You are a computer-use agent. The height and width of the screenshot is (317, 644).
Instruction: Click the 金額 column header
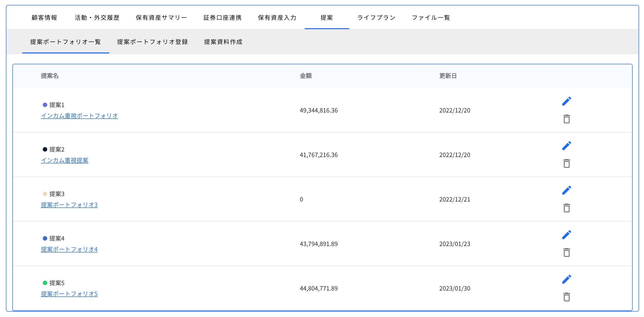(305, 76)
